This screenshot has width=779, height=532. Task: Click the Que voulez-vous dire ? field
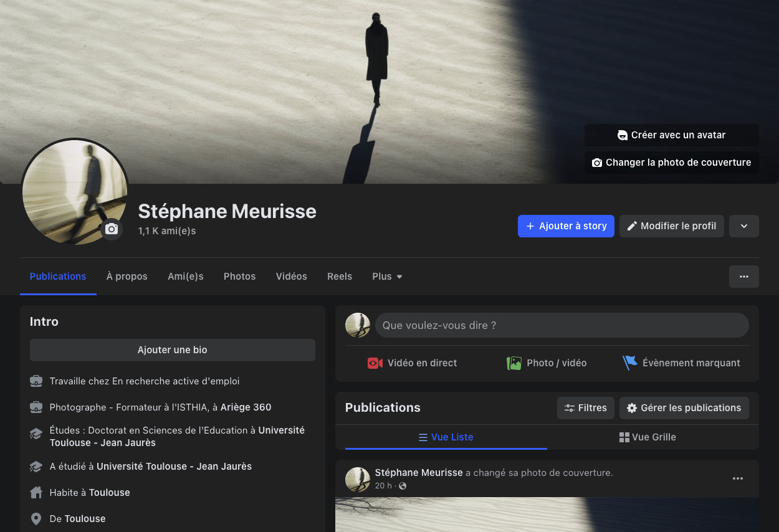pyautogui.click(x=562, y=325)
